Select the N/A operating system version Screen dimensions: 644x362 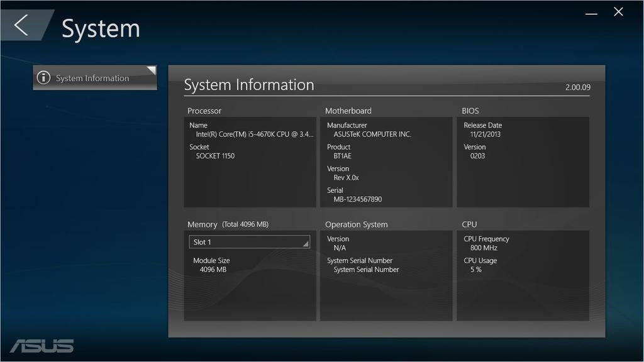(340, 248)
